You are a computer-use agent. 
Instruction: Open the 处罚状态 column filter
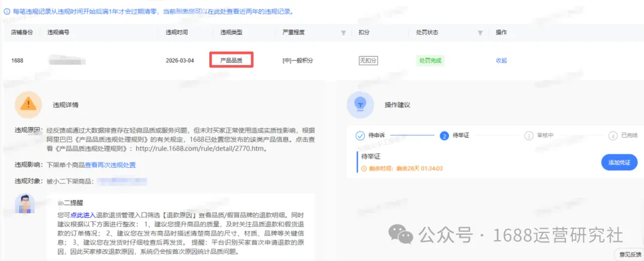479,33
